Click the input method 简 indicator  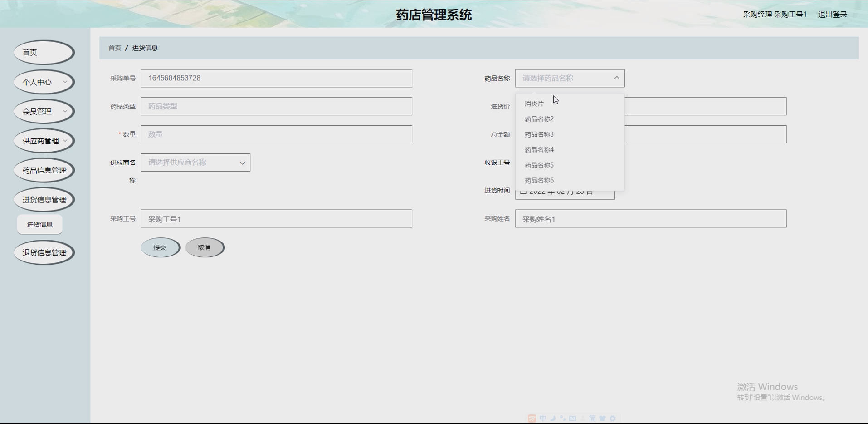point(592,419)
